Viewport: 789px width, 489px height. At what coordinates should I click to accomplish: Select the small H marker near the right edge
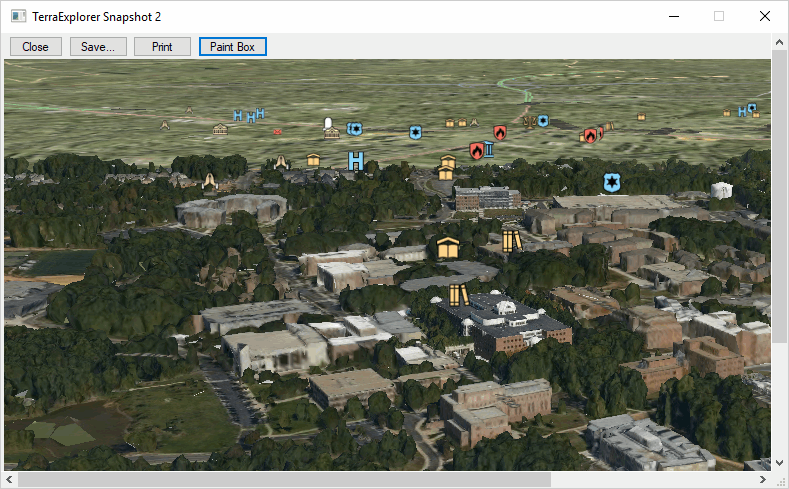coord(742,112)
